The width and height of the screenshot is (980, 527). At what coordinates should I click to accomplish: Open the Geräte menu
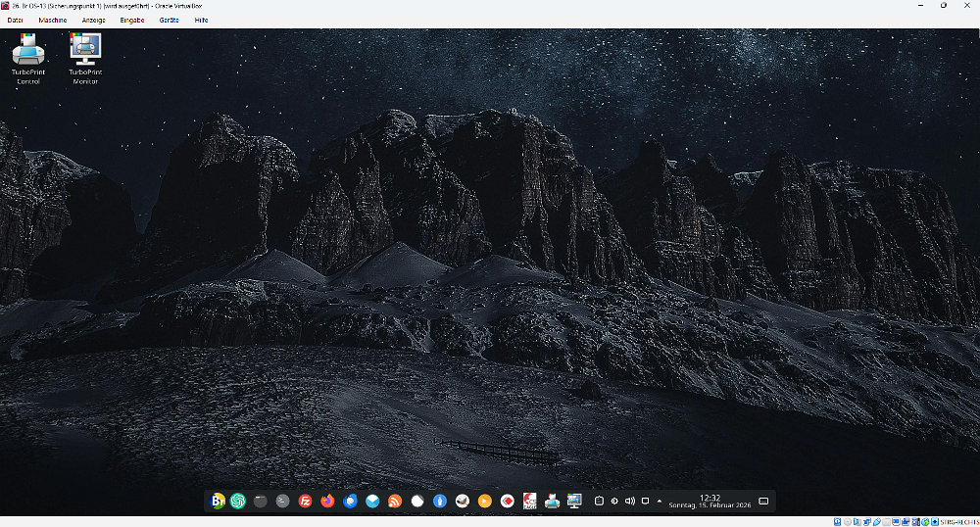(170, 20)
